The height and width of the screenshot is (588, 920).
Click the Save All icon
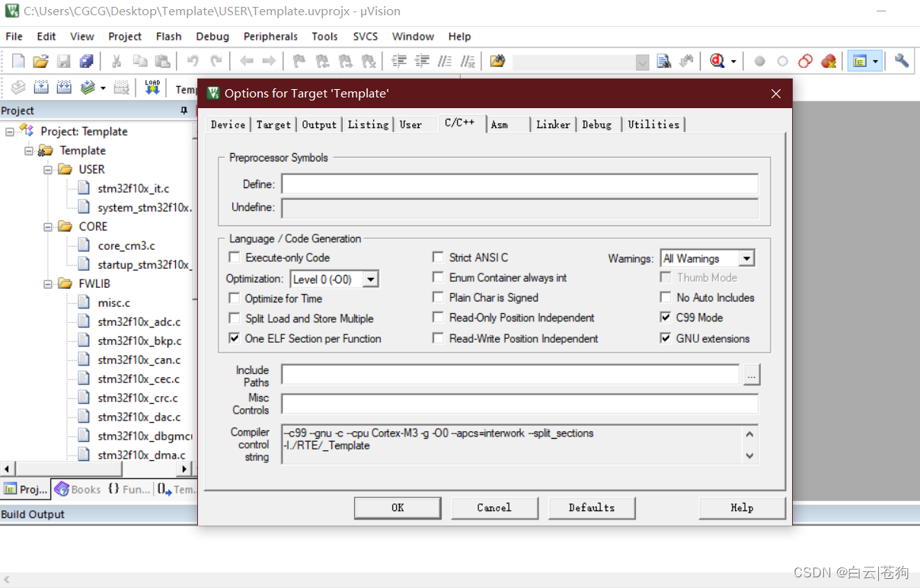[x=86, y=61]
